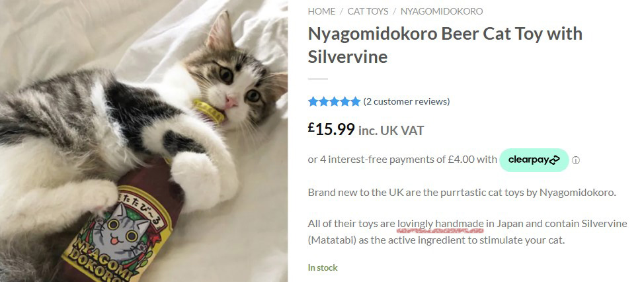Click the £15.99 price
The width and height of the screenshot is (644, 282).
(x=331, y=129)
